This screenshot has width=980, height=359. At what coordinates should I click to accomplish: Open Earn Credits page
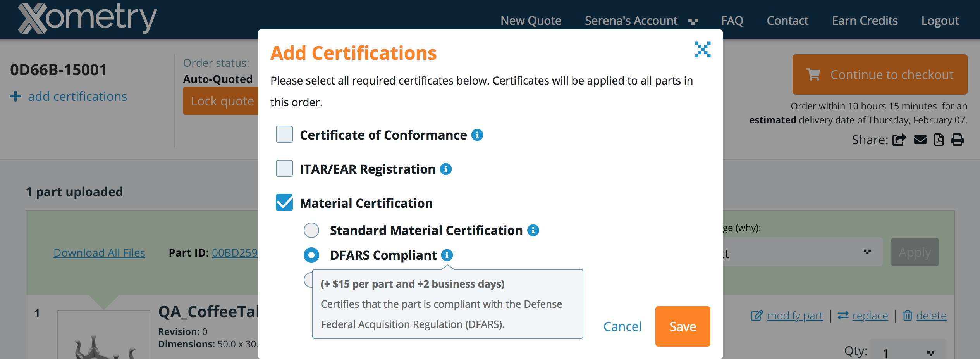point(865,21)
